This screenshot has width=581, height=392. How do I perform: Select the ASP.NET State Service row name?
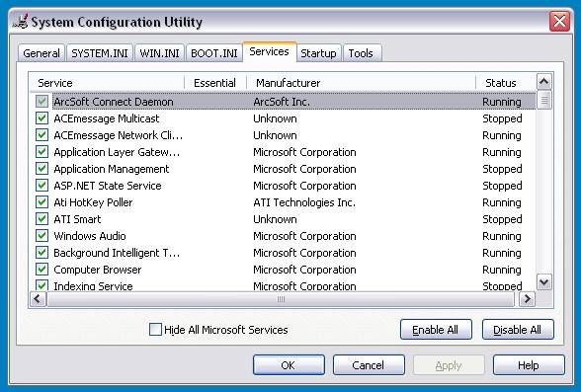click(x=108, y=186)
